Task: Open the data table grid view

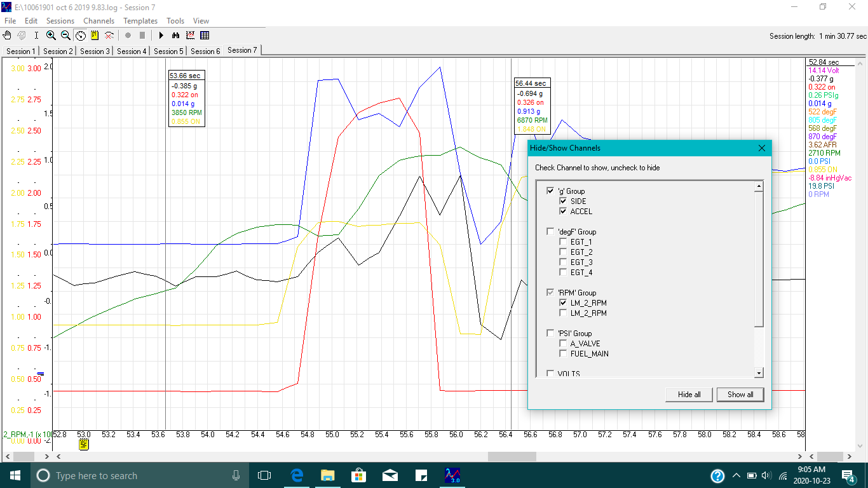Action: (x=205, y=36)
